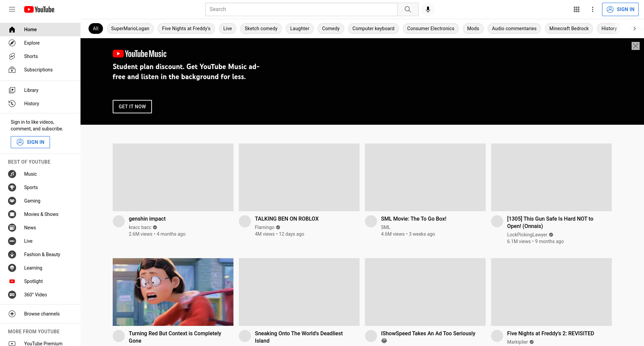Screen dimensions: 644x346
Task: Open SML Movie: The To Go Box!
Action: (414, 219)
